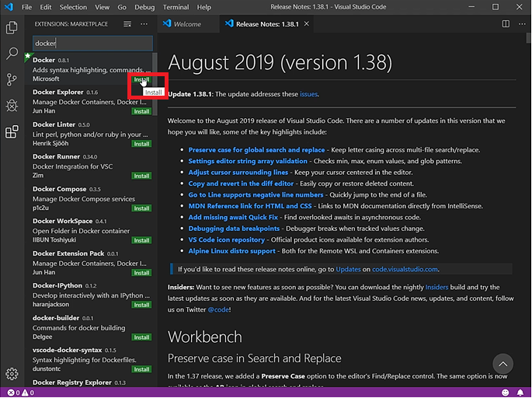
Task: Click the errors and warnings status indicator
Action: 21,393
